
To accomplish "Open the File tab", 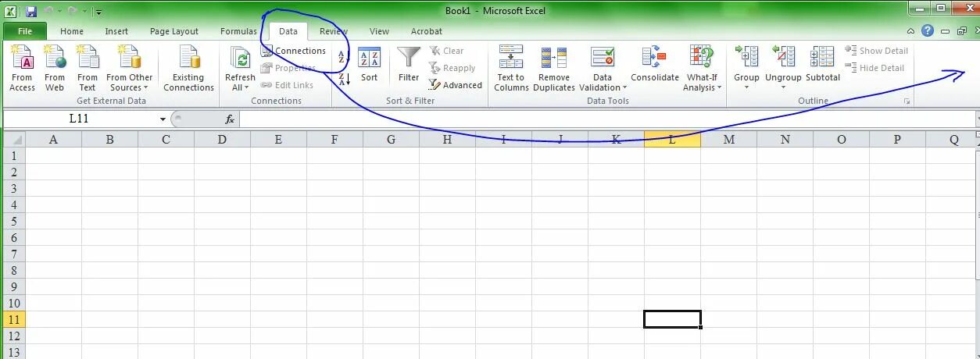I will tap(25, 31).
